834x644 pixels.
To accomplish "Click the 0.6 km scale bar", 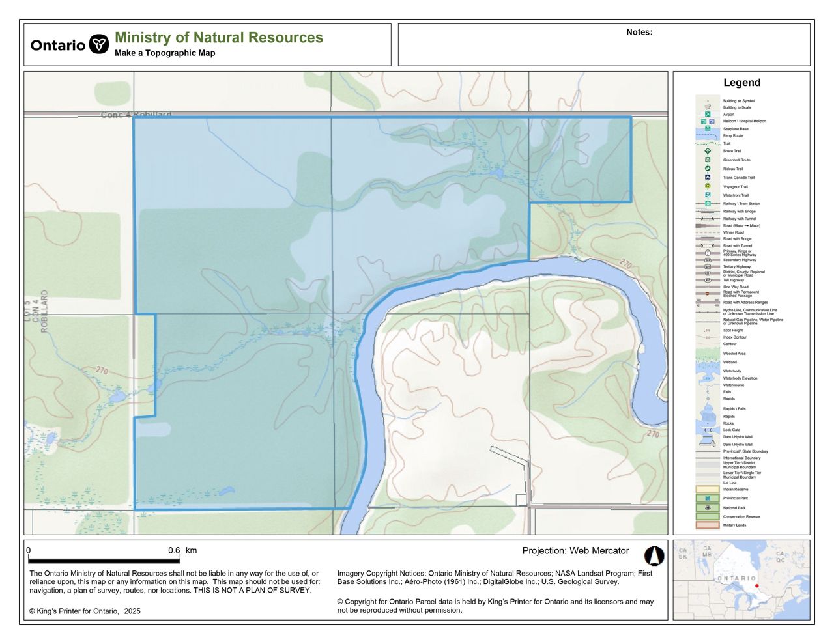I will 104,559.
